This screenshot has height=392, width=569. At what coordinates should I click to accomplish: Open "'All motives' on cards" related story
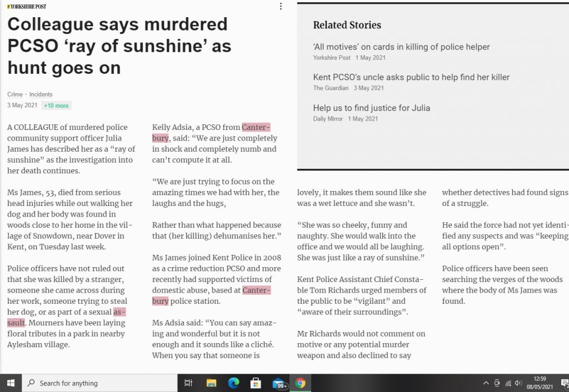pyautogui.click(x=401, y=47)
